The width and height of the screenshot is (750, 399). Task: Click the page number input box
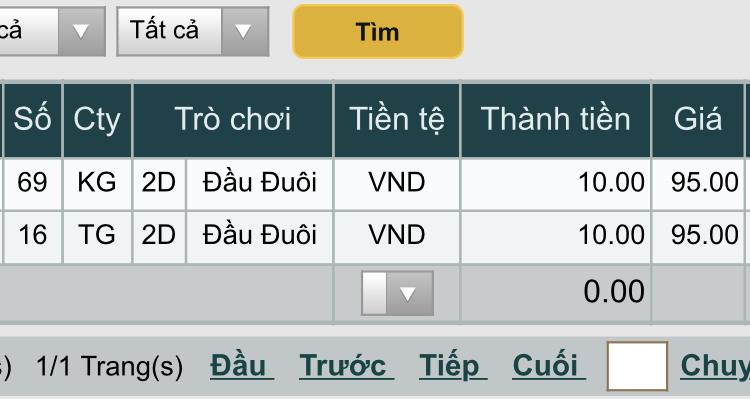click(x=637, y=366)
